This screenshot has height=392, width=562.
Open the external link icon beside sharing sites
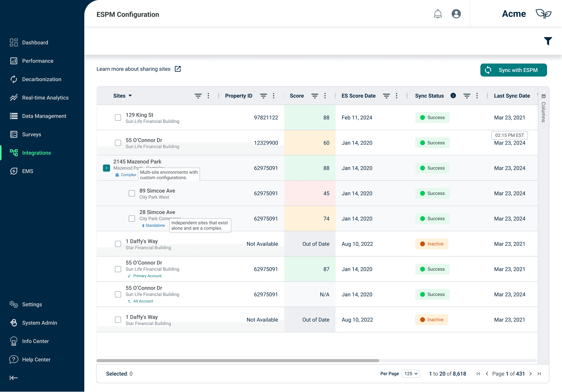tap(178, 69)
